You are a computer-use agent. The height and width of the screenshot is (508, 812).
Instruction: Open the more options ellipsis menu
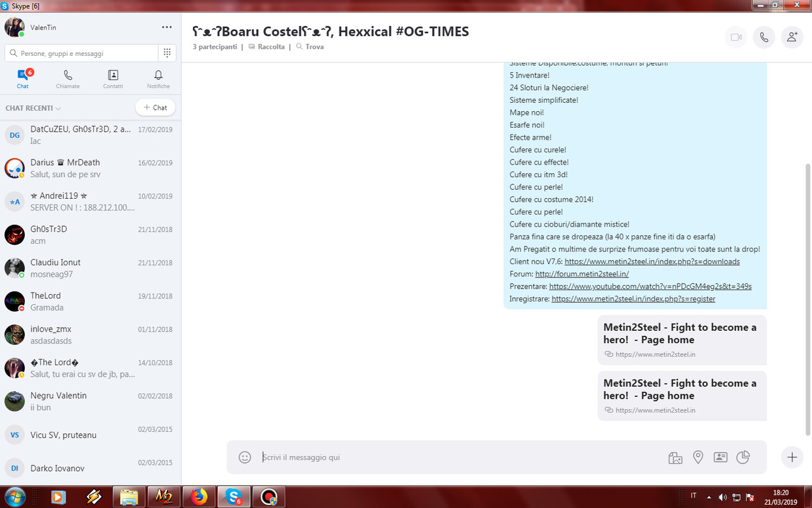pos(167,27)
